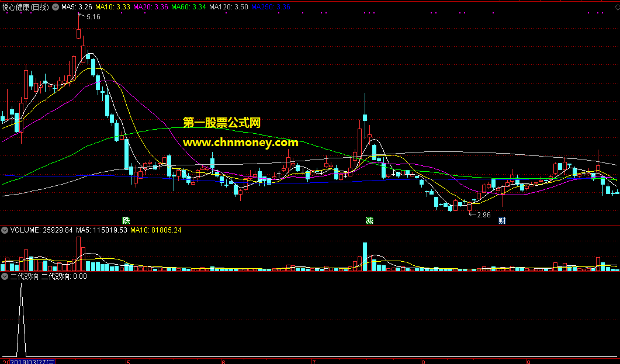
Task: Click month 9 marker on the time axis
Action: [528, 361]
